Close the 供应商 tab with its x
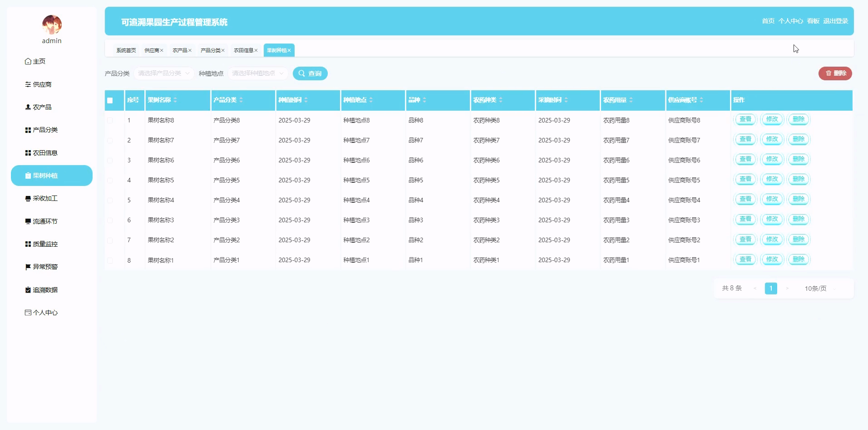868x430 pixels. 162,50
